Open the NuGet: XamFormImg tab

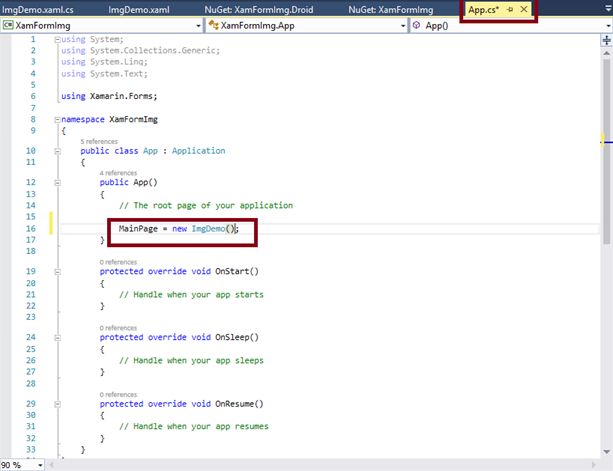pyautogui.click(x=391, y=9)
